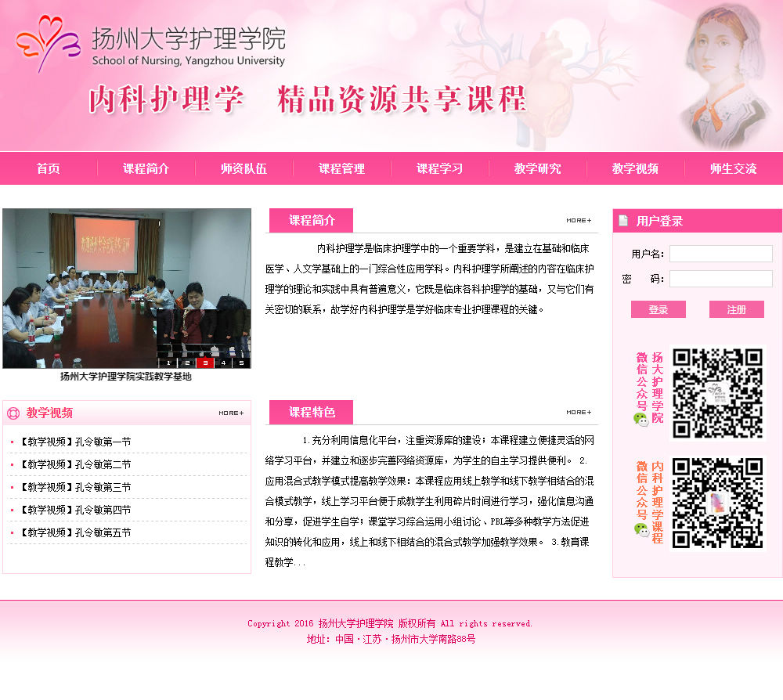Click the 内科护理学 精品资源共享课程 banner title
783x700 pixels.
307,99
